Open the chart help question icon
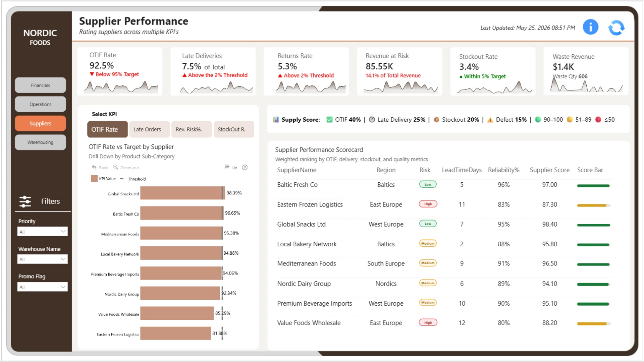This screenshot has height=362, width=644. pos(245,168)
